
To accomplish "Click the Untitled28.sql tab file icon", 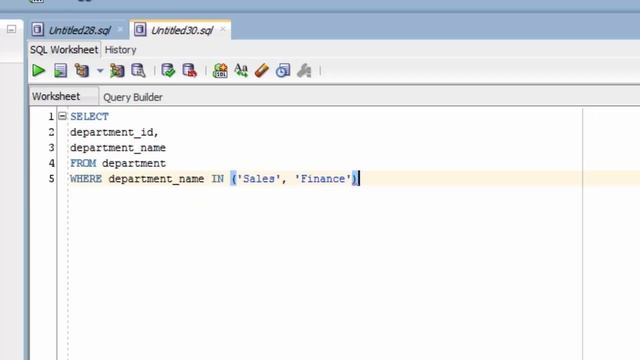I will tap(38, 29).
